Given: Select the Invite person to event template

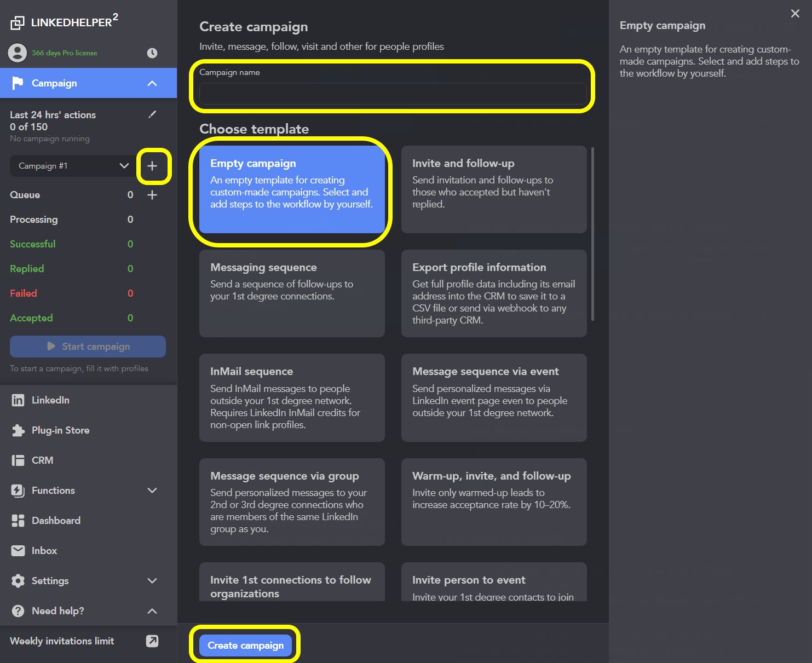Looking at the screenshot, I should point(494,582).
